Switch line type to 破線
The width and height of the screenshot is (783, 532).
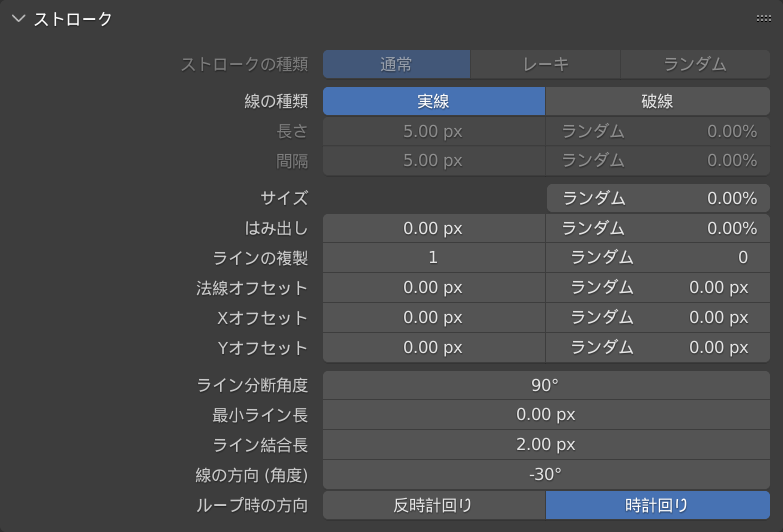pyautogui.click(x=657, y=101)
